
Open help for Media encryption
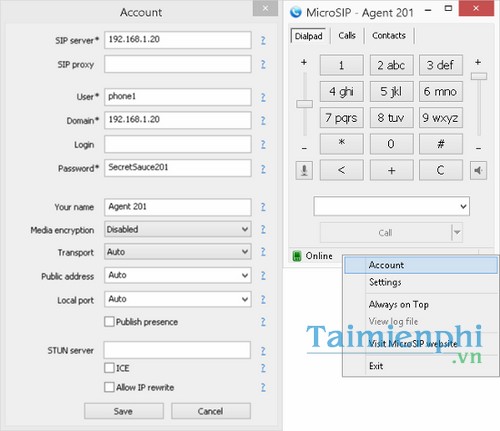[263, 229]
